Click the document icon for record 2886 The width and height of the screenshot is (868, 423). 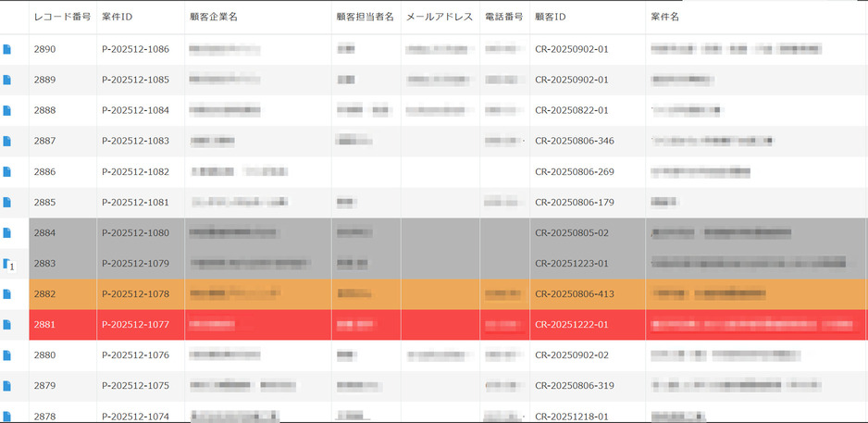pyautogui.click(x=6, y=172)
